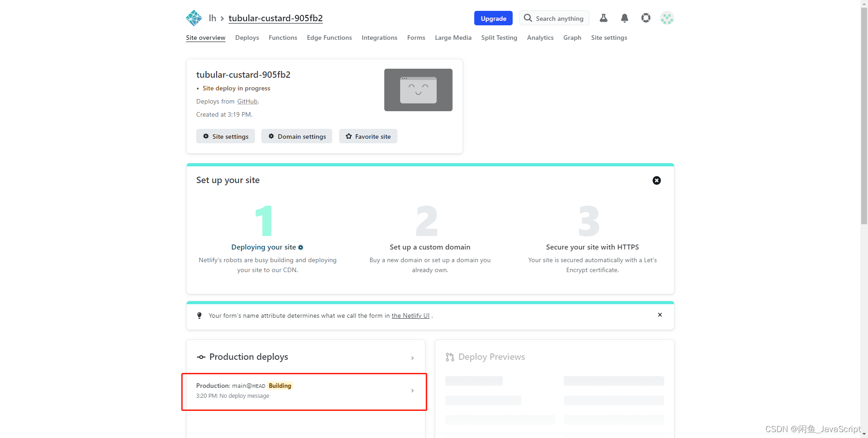Click the tubular-custard-905fb2 breadcrumb link
The image size is (868, 438).
tap(276, 18)
